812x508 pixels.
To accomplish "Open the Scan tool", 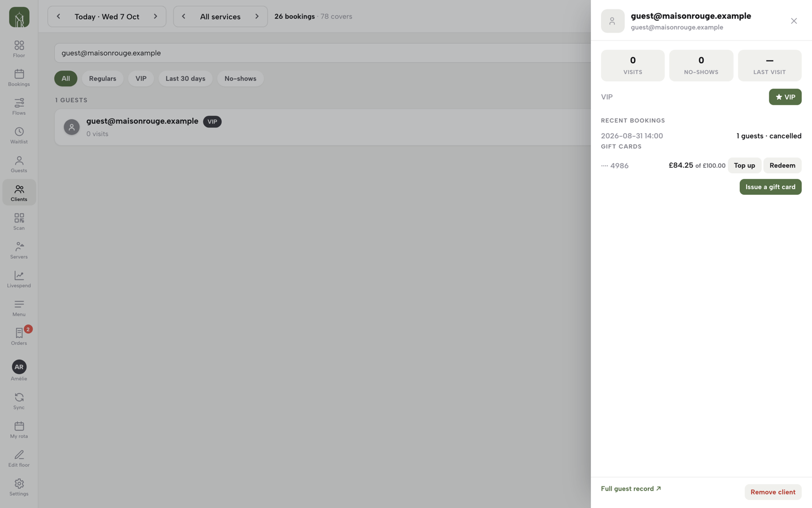I will (x=19, y=221).
